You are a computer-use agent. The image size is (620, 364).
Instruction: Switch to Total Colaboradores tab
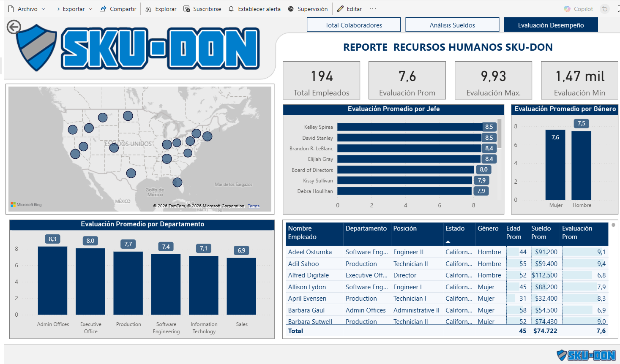[x=354, y=25]
